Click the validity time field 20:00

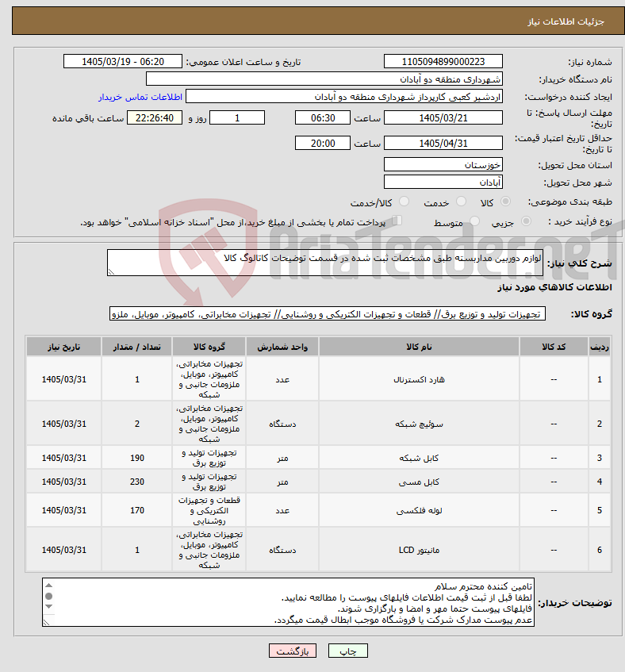(323, 143)
